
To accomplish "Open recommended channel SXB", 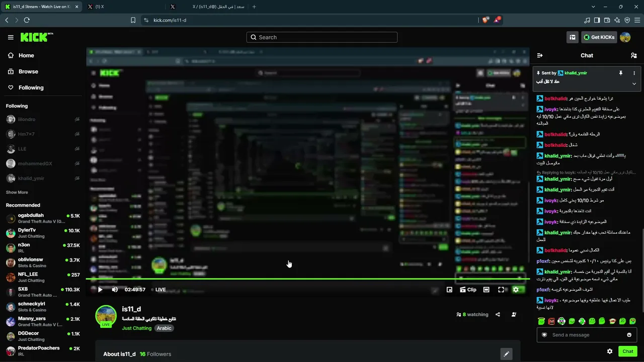I will point(43,292).
